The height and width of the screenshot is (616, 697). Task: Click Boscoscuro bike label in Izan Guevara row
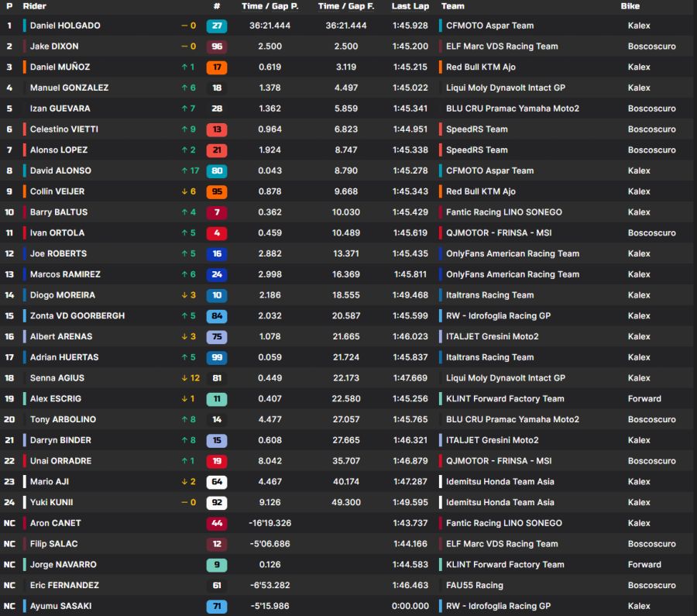click(651, 108)
